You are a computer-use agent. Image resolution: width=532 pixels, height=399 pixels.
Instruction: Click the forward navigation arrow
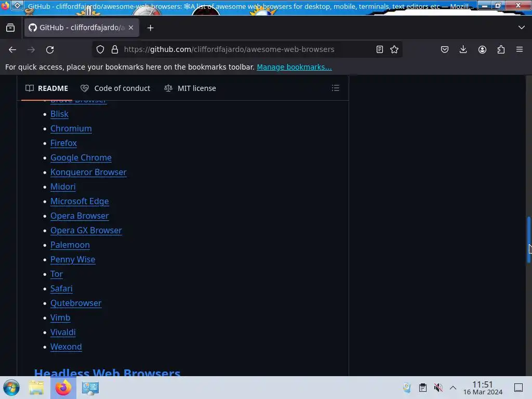[31, 49]
